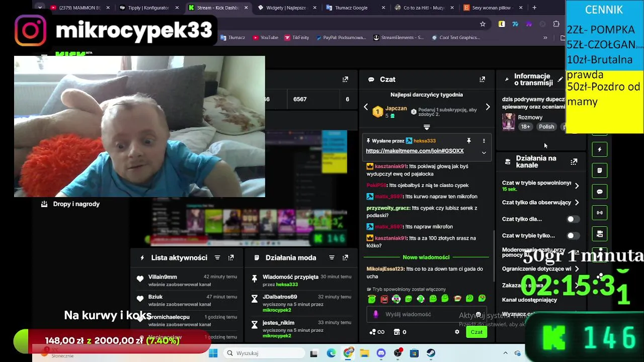Pop out Działania moda panel
The height and width of the screenshot is (362, 644).
[x=345, y=257]
